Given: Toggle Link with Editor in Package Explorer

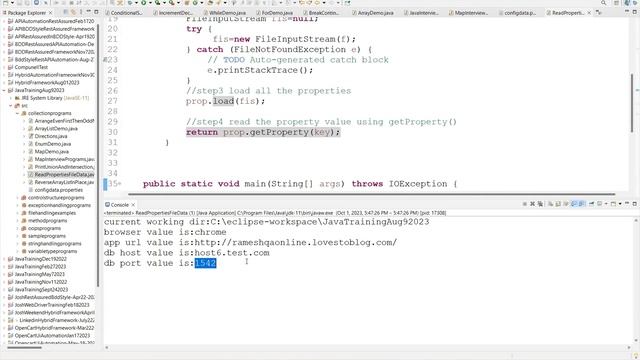Looking at the screenshot, I should click(x=73, y=13).
